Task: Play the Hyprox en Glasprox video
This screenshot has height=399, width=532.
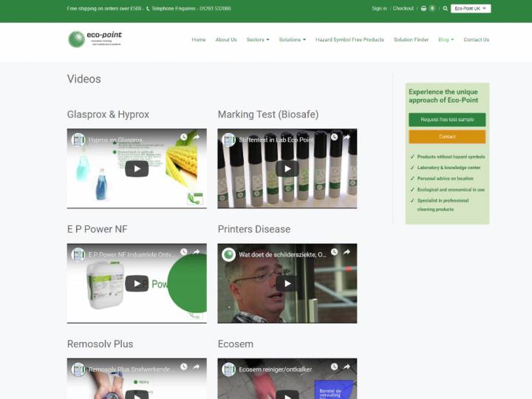Action: point(137,168)
